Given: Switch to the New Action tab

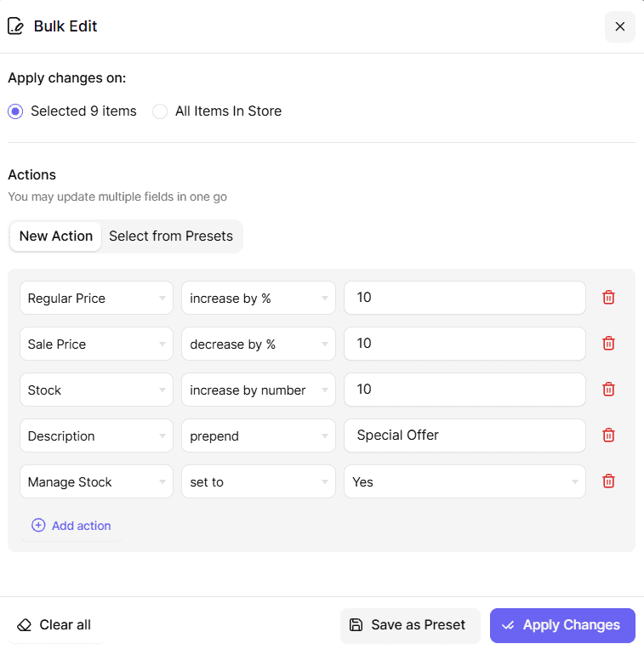Looking at the screenshot, I should (x=56, y=236).
